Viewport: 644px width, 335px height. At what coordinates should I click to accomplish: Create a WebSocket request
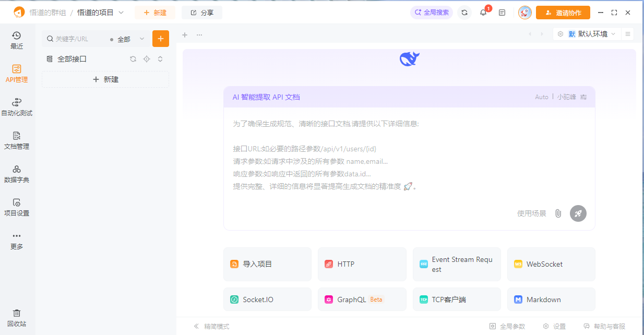tap(551, 264)
